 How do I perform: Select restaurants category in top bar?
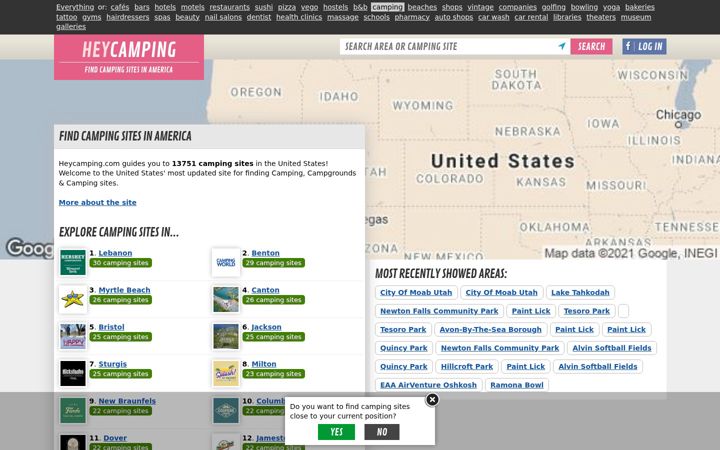pos(230,7)
